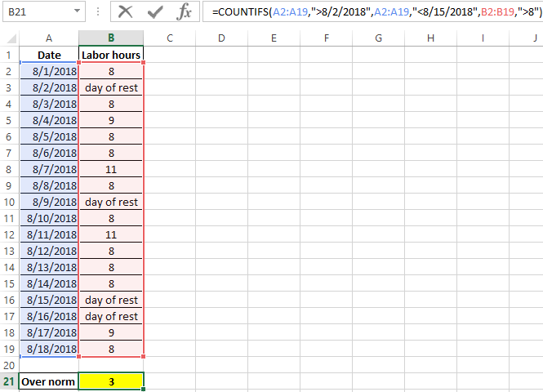The image size is (543, 392).
Task: Confirm the formula with the checkmark icon
Action: [x=155, y=11]
